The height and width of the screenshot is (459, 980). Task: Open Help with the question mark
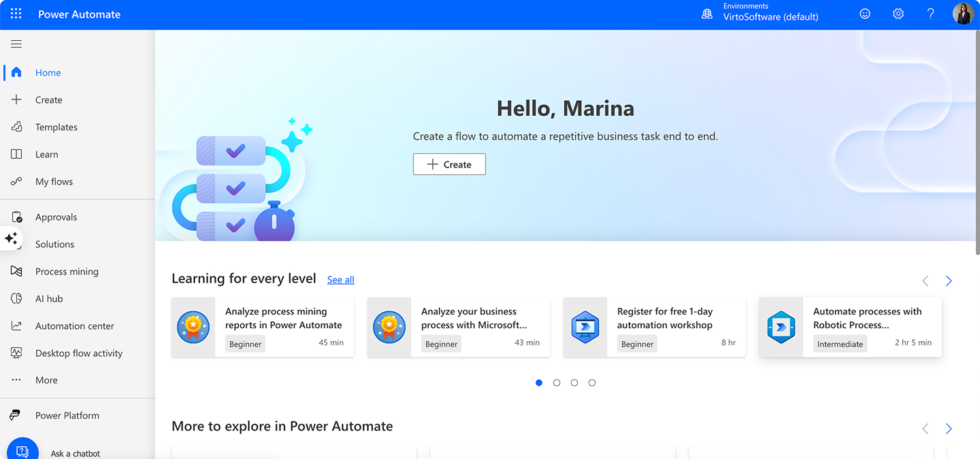[x=930, y=14]
